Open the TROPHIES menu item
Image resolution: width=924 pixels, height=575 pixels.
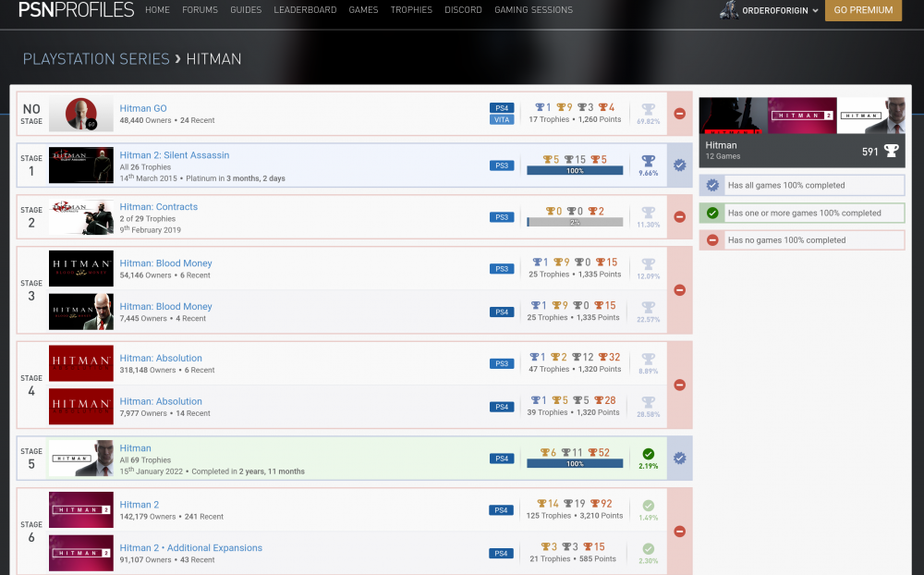tap(411, 10)
